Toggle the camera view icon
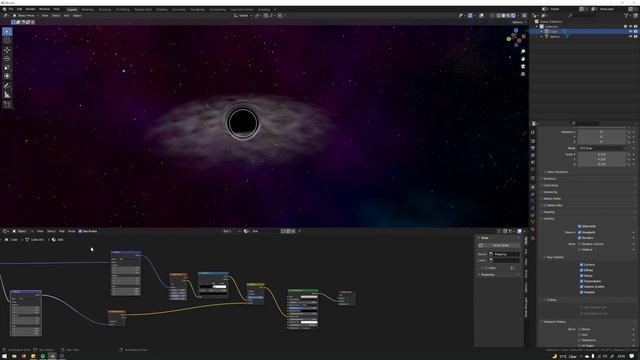Image resolution: width=640 pixels, height=360 pixels. [x=523, y=66]
